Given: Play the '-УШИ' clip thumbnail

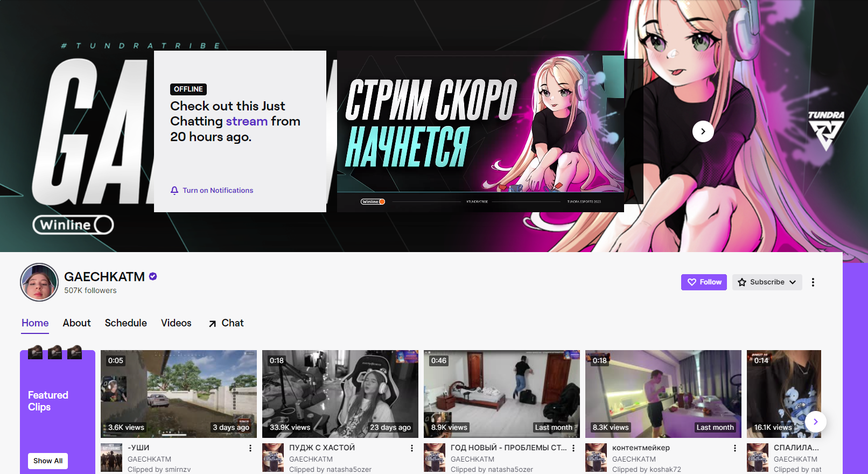Looking at the screenshot, I should (179, 394).
